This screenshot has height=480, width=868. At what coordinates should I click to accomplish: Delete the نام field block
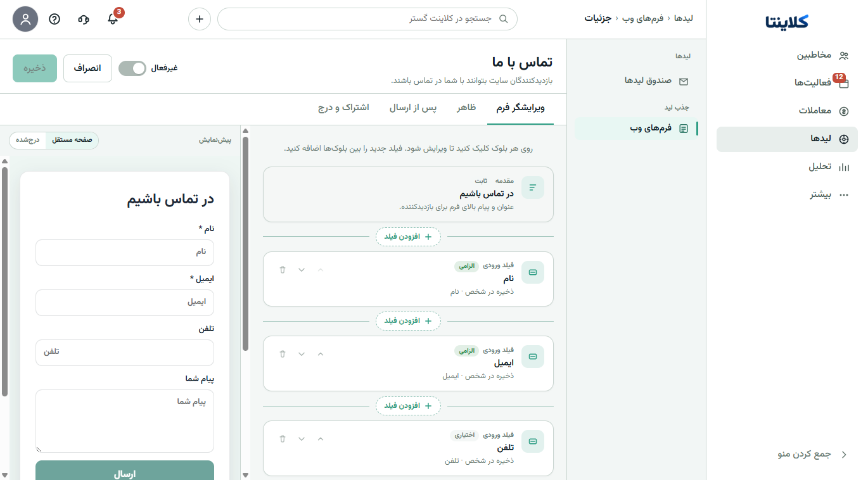[283, 270]
